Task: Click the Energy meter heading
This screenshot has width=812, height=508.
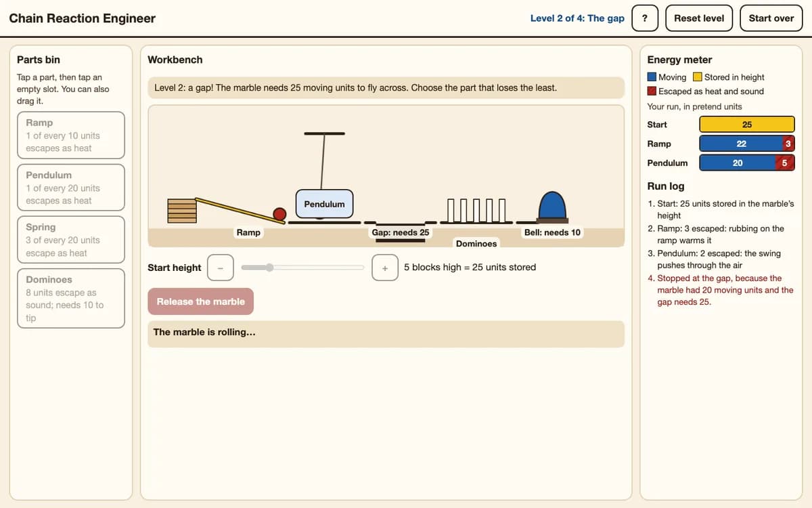Action: coord(679,60)
